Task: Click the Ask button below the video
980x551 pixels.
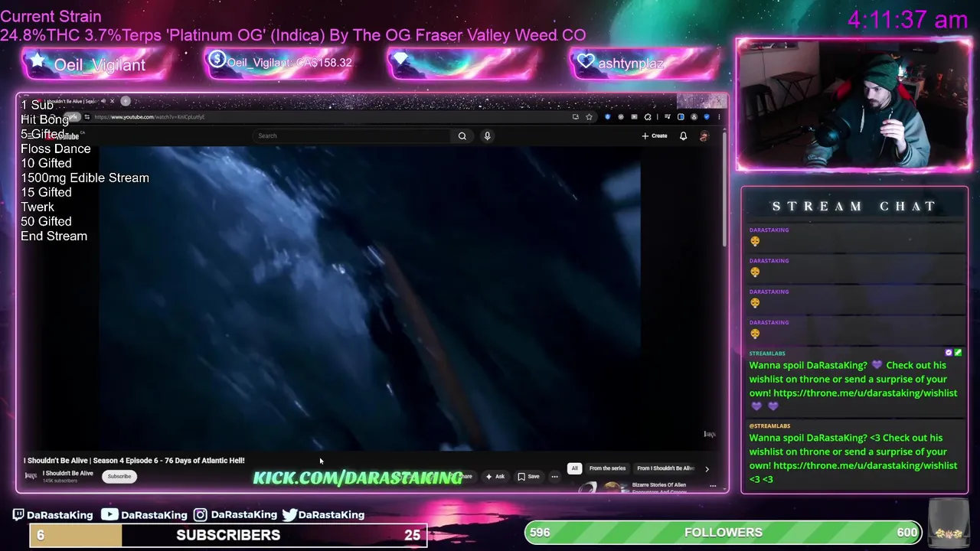Action: point(495,476)
